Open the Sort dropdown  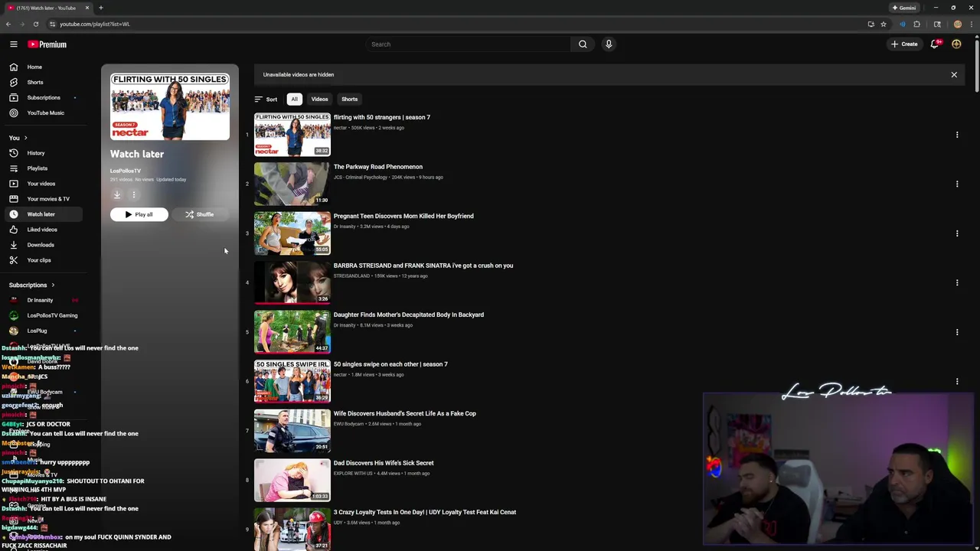click(x=266, y=99)
